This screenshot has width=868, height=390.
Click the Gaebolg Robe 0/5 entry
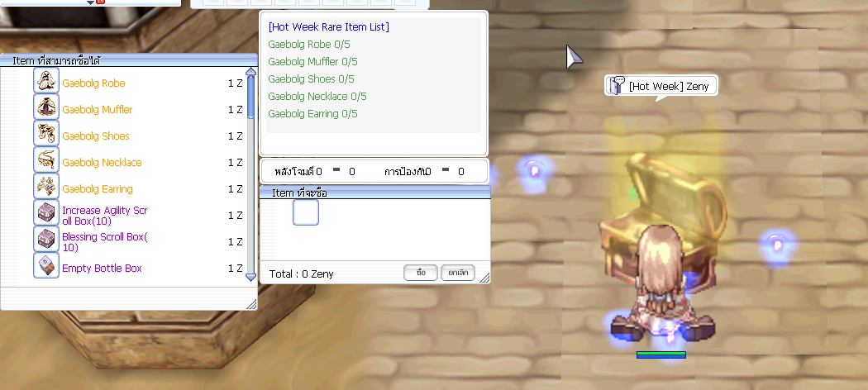click(309, 45)
